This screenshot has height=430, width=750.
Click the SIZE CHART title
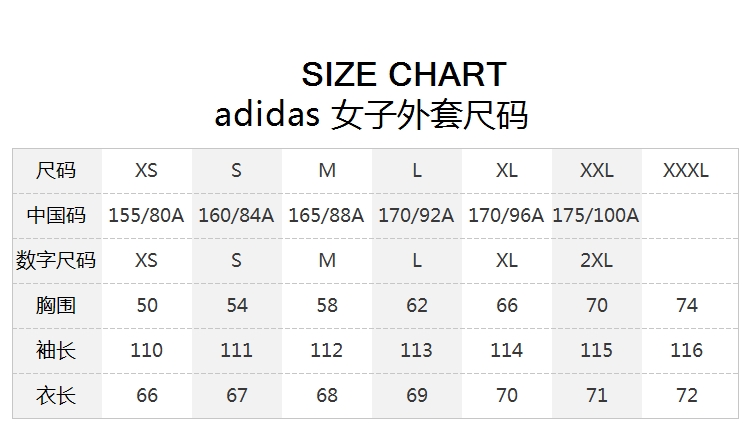[404, 74]
